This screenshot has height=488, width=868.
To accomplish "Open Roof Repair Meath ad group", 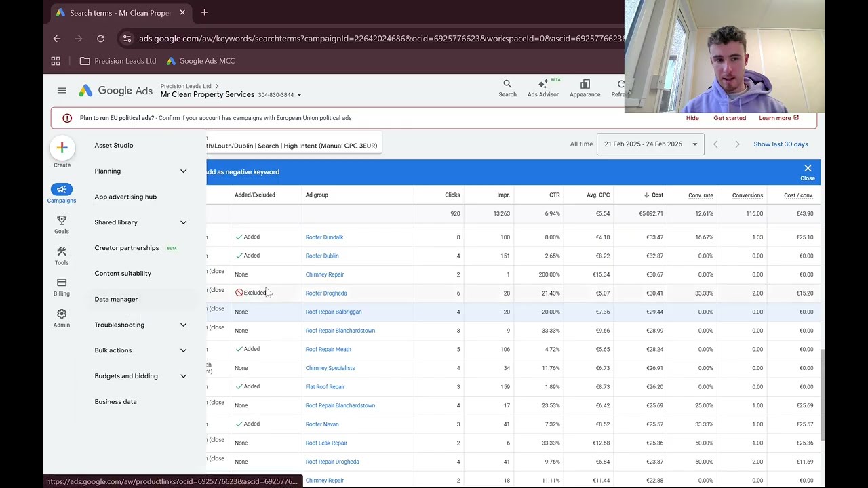I will pos(328,350).
